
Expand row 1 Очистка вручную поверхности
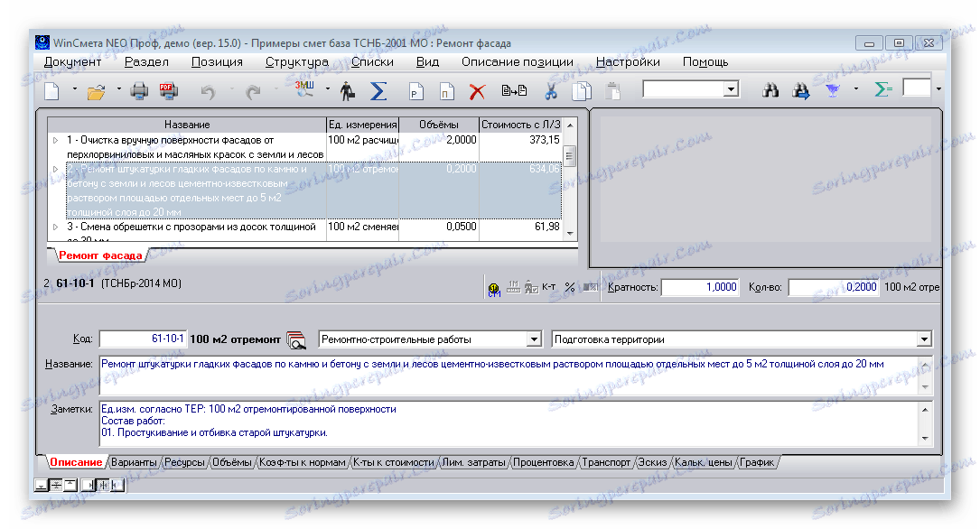[56, 141]
